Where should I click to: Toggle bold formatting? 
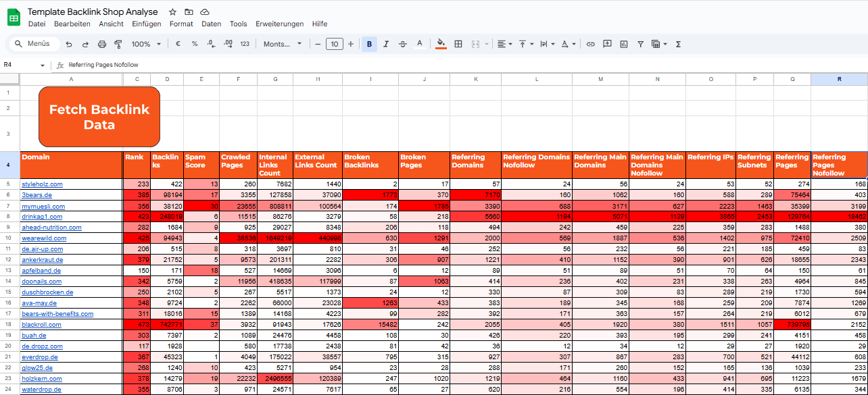(369, 43)
